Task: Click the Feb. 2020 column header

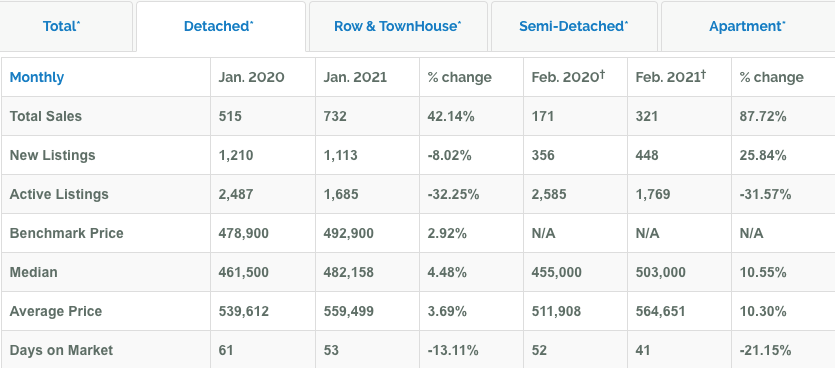Action: pyautogui.click(x=568, y=77)
